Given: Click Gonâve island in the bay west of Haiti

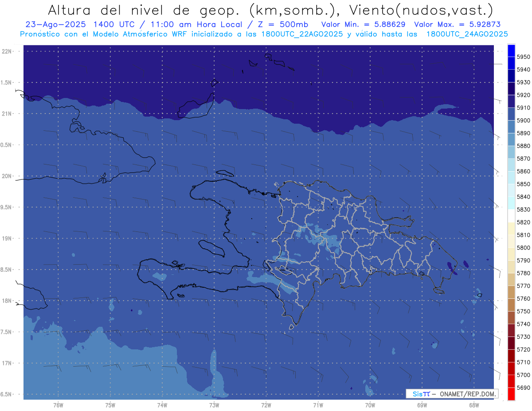Looking at the screenshot, I should pyautogui.click(x=211, y=247).
